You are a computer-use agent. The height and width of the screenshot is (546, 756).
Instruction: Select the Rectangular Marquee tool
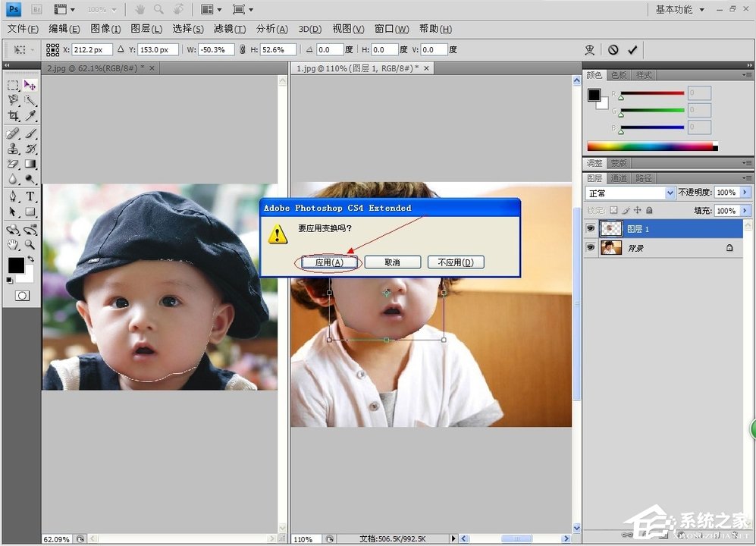pos(13,86)
